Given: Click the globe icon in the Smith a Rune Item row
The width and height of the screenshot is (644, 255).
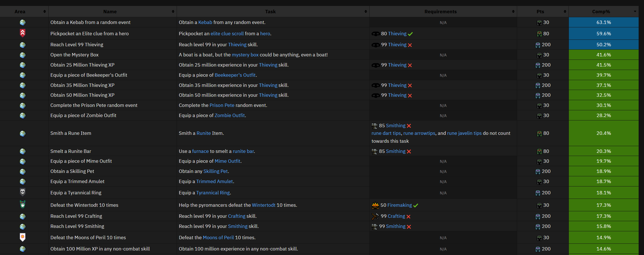Looking at the screenshot, I should coord(23,133).
